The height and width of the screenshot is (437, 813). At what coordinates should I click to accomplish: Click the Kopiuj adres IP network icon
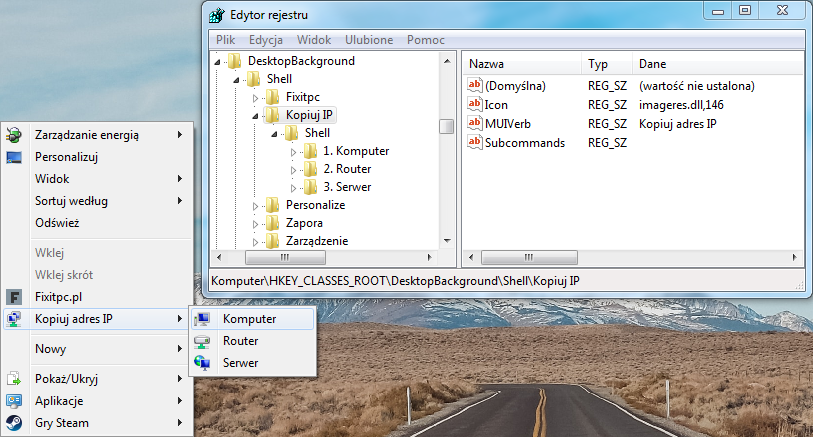(14, 319)
